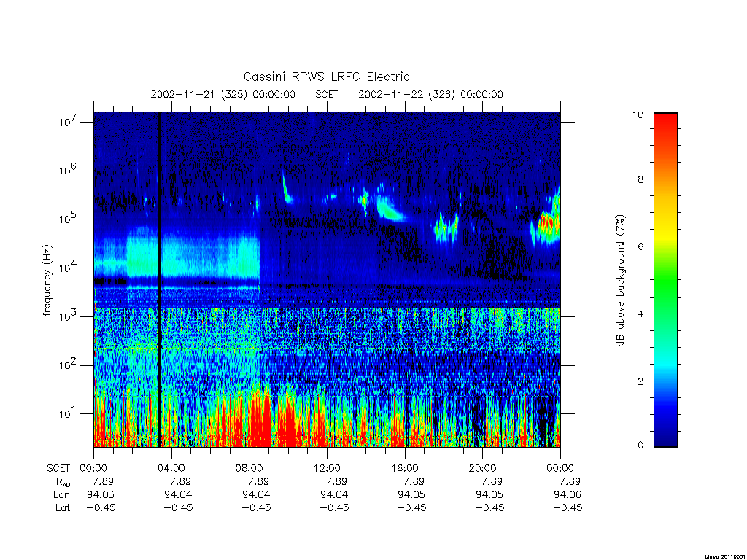Click the 10^1 frequency tick label
Screen dimensions: 747x560
pyautogui.click(x=69, y=413)
